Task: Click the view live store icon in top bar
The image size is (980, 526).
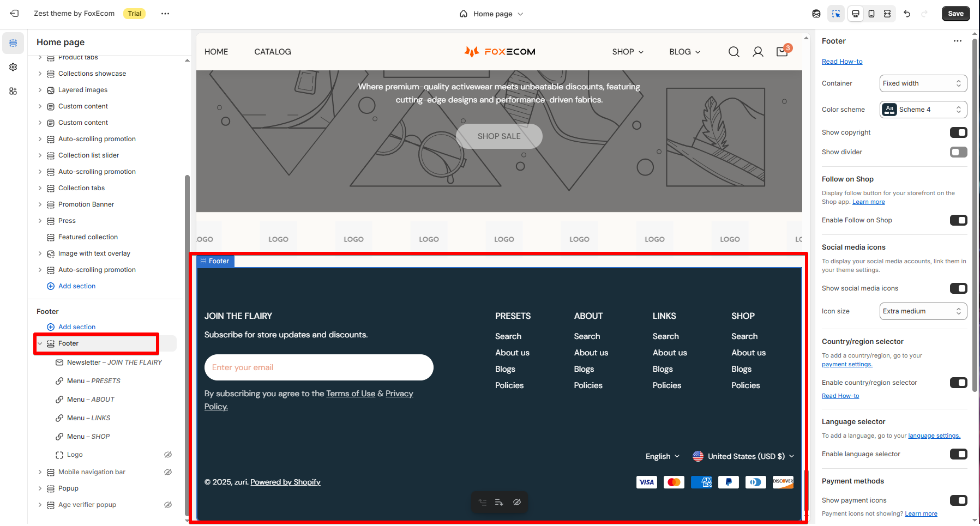Action: pos(816,14)
